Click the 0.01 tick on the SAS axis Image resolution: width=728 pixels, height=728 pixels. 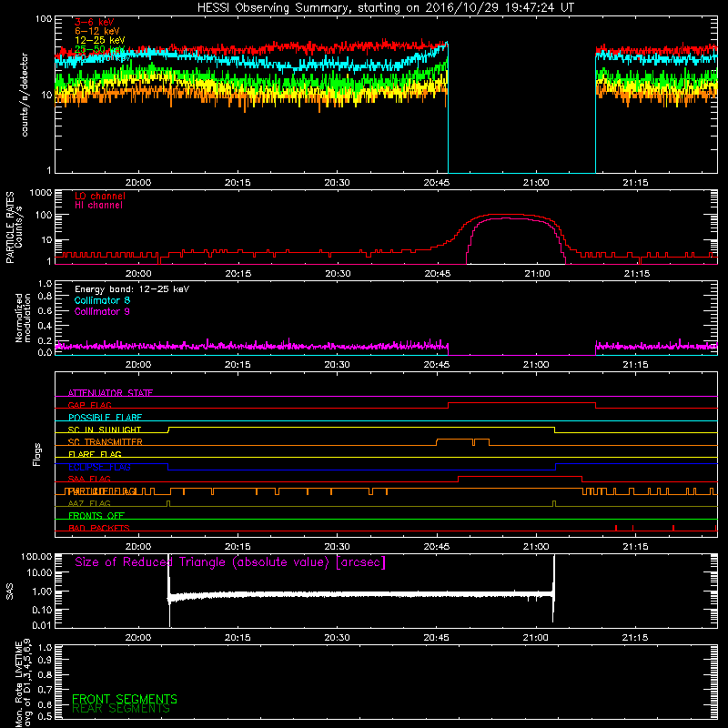click(x=42, y=625)
